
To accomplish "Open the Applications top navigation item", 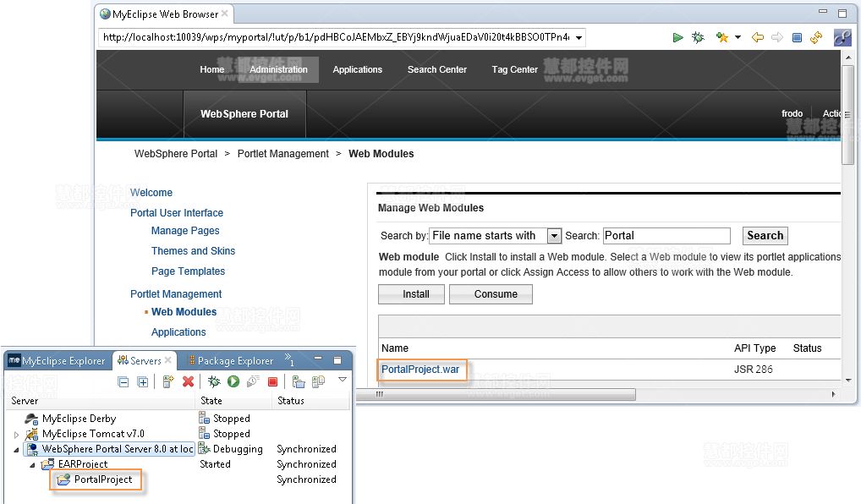I will pyautogui.click(x=358, y=69).
